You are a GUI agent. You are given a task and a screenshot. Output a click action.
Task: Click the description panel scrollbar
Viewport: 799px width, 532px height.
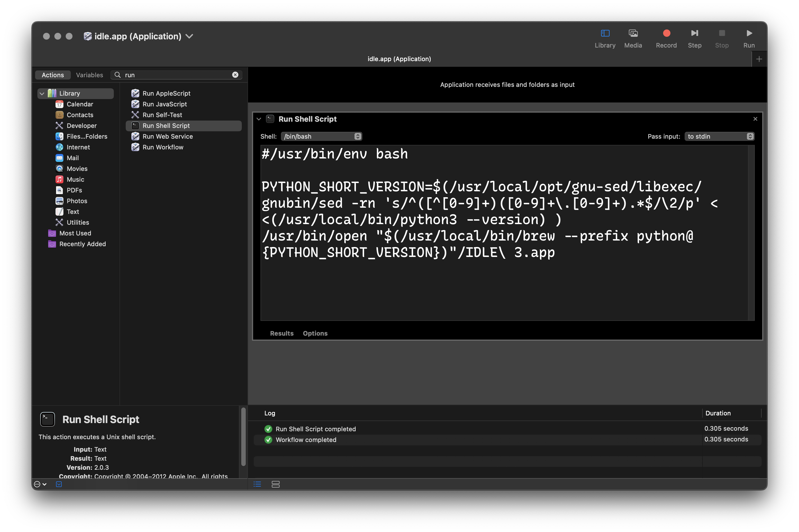click(x=243, y=436)
